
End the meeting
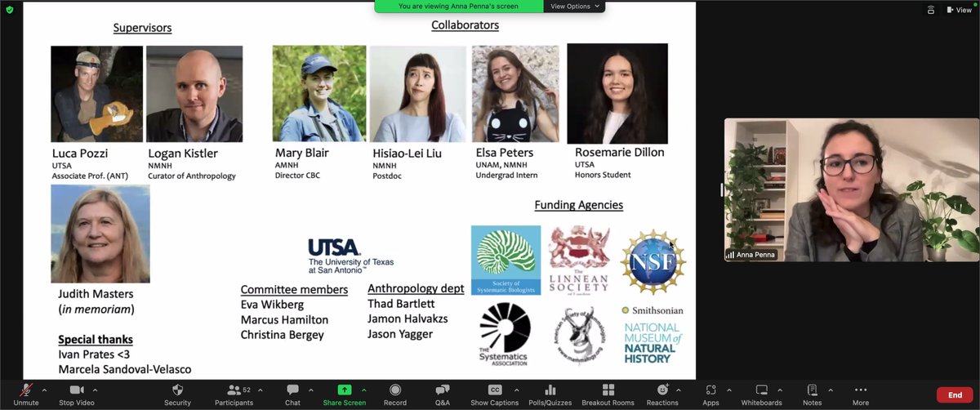[955, 394]
